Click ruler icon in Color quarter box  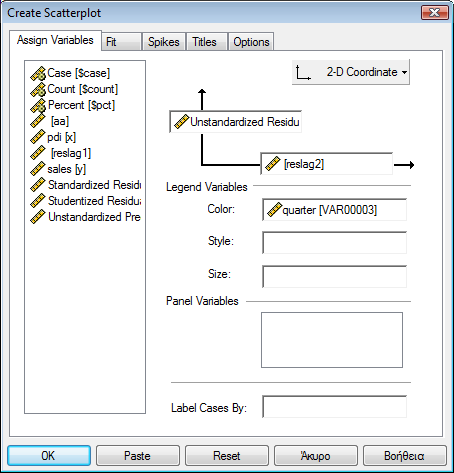click(274, 210)
